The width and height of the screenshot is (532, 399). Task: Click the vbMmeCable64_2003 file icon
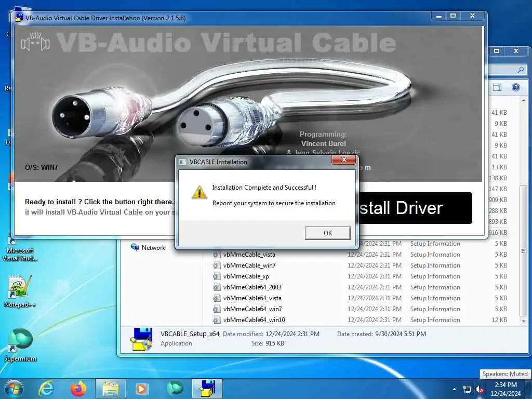[217, 287]
